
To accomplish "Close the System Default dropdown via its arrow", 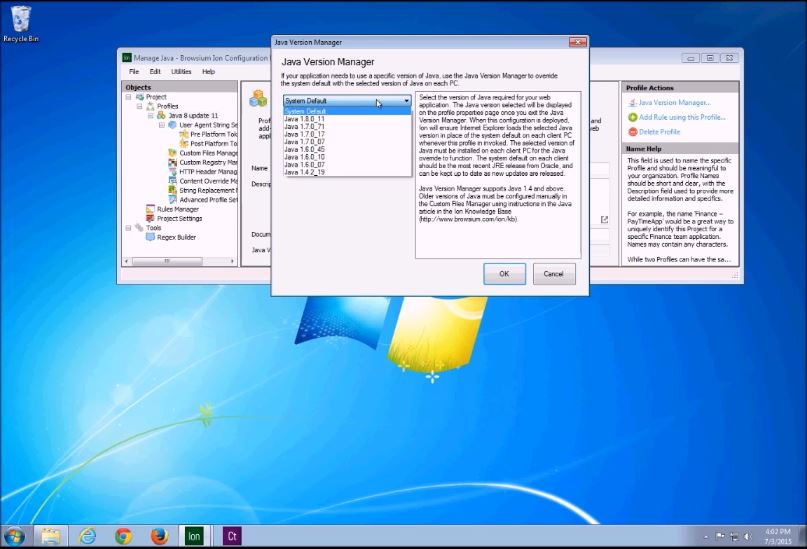I will click(x=406, y=101).
